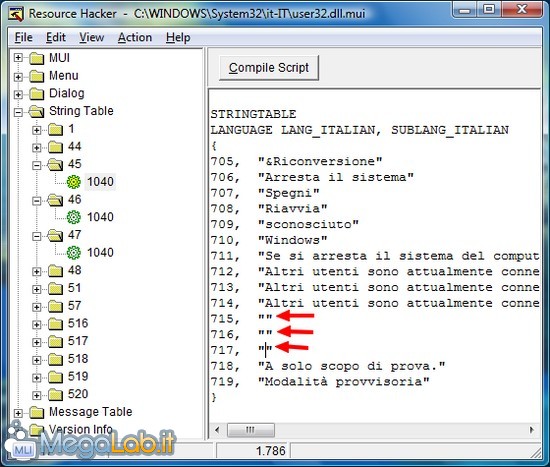
Task: Select the String Table tree label
Action: coord(81,111)
